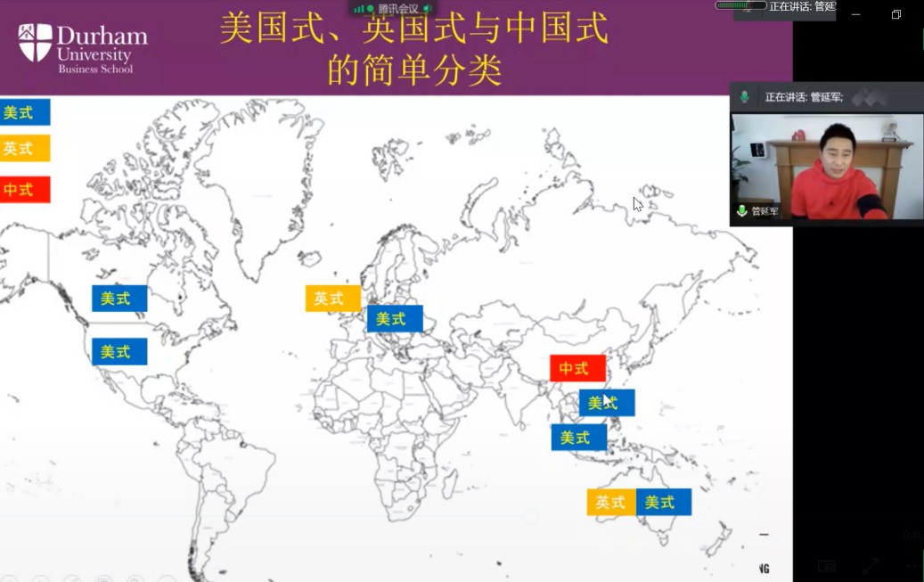The height and width of the screenshot is (582, 924).
Task: Click the network signal strength icon
Action: click(x=358, y=8)
